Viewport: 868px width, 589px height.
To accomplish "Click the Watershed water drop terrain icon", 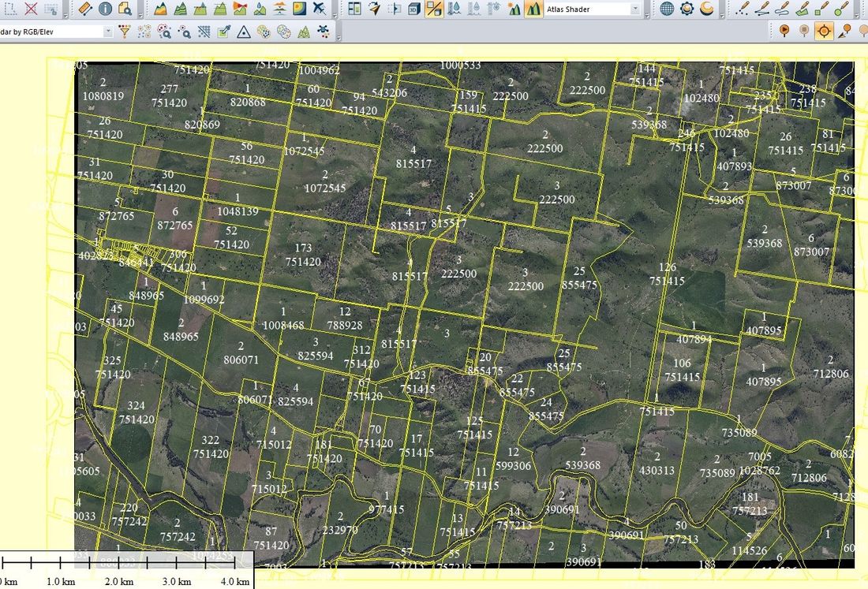I will [x=260, y=9].
